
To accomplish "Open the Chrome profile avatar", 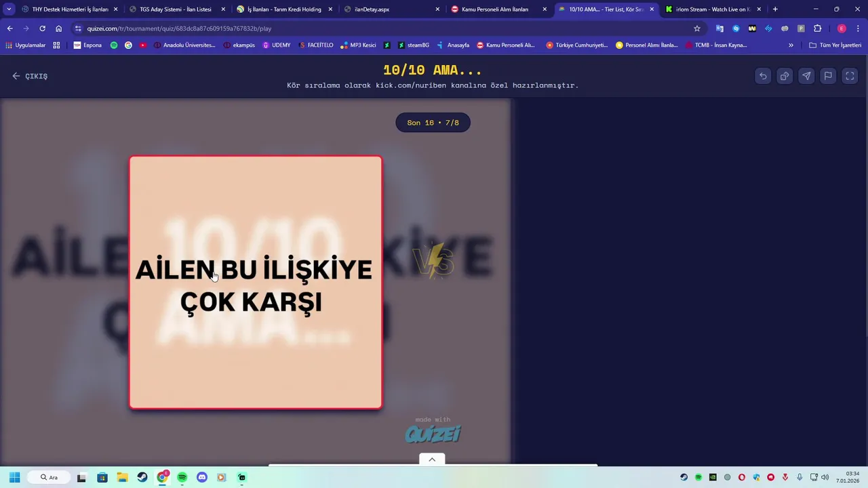I will 842,28.
